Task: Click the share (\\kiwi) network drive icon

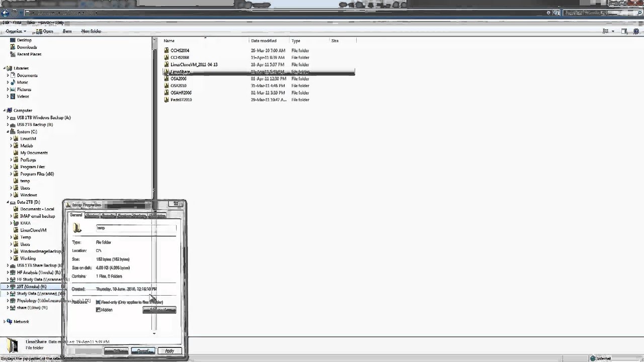Action: (x=13, y=308)
